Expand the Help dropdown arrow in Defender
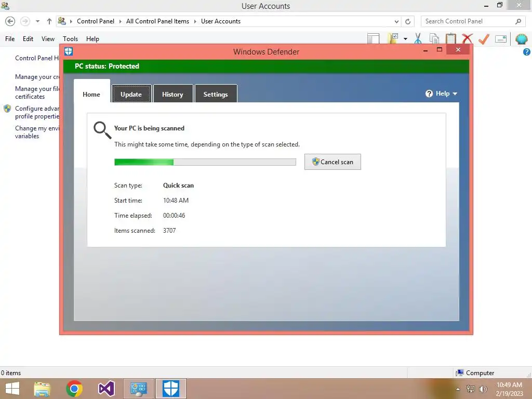 (x=455, y=94)
